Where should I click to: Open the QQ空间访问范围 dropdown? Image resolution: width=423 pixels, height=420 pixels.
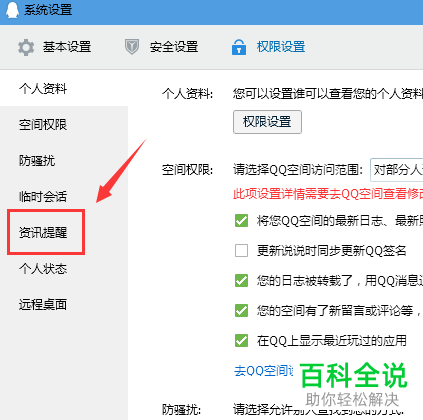pos(396,170)
